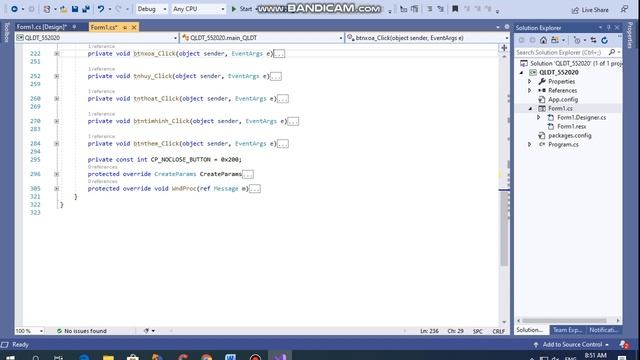The width and height of the screenshot is (640, 360).
Task: Open the btnxoa_Click member dropdown
Action: pos(428,38)
